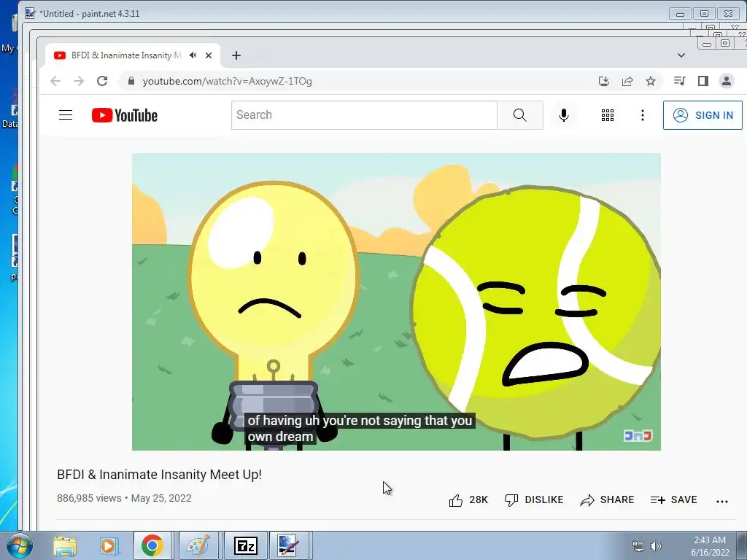
Task: Click the volume tray speaker icon
Action: (656, 546)
